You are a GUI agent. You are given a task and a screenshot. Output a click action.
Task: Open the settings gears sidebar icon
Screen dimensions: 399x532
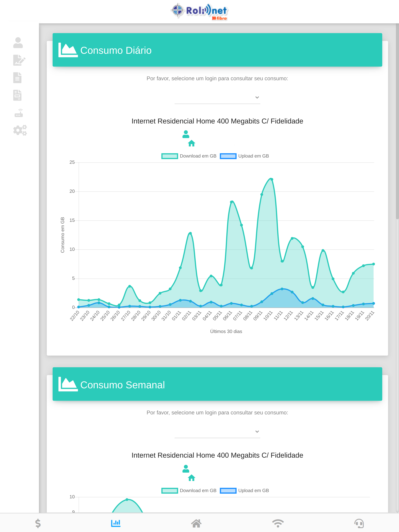(x=20, y=130)
